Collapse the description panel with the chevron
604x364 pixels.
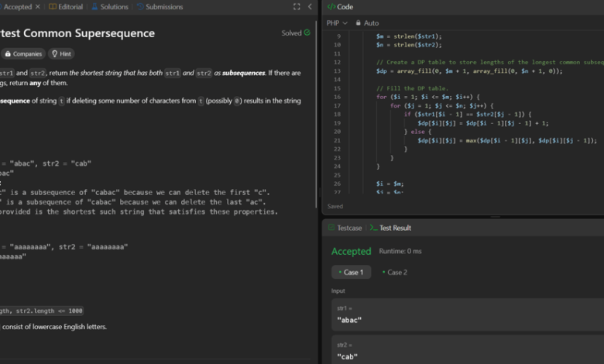310,6
